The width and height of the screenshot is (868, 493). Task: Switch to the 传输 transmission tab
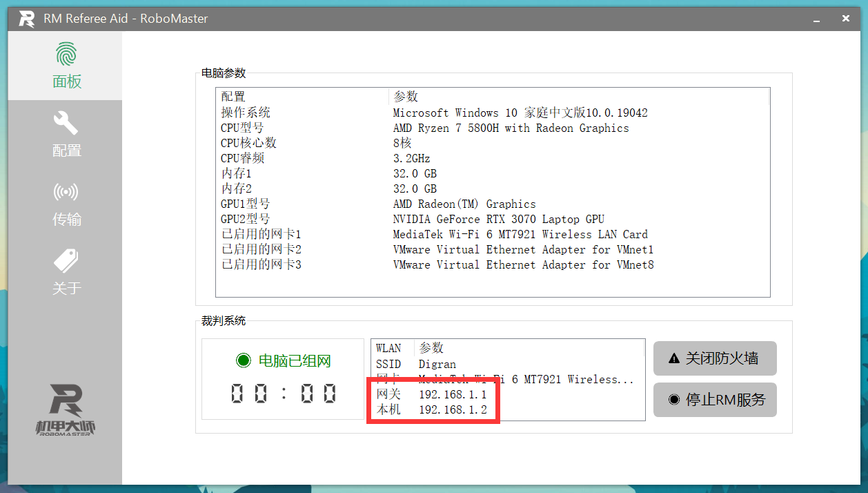(x=66, y=204)
